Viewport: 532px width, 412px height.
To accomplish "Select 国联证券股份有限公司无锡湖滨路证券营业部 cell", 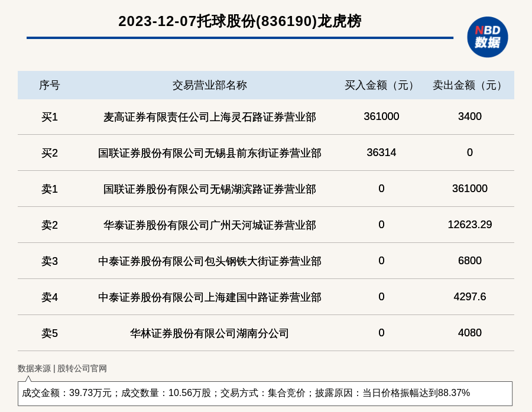I will pos(210,189).
